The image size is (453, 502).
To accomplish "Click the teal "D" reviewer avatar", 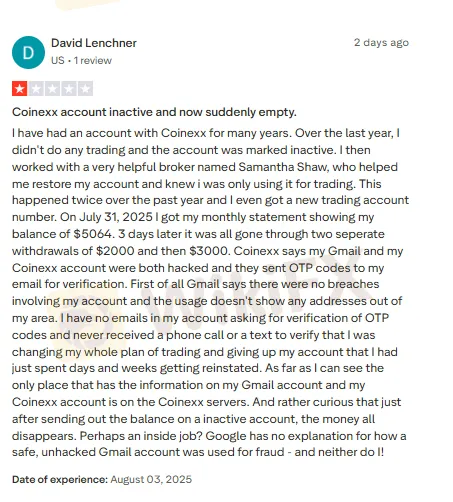I will (x=28, y=53).
